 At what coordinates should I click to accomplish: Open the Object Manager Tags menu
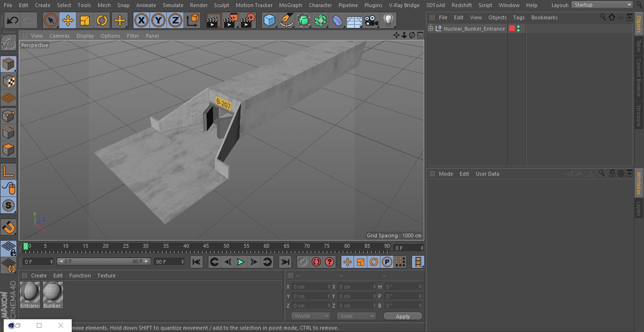(x=519, y=17)
